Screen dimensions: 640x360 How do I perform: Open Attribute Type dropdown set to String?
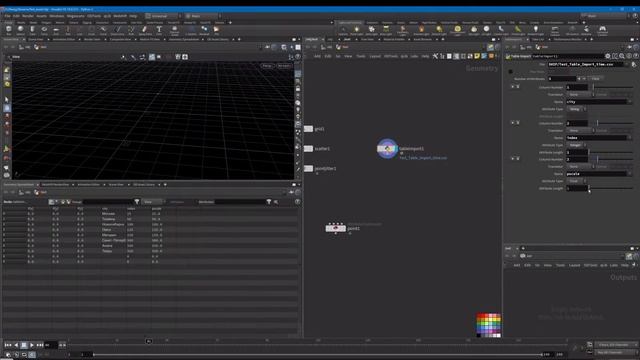pos(576,109)
